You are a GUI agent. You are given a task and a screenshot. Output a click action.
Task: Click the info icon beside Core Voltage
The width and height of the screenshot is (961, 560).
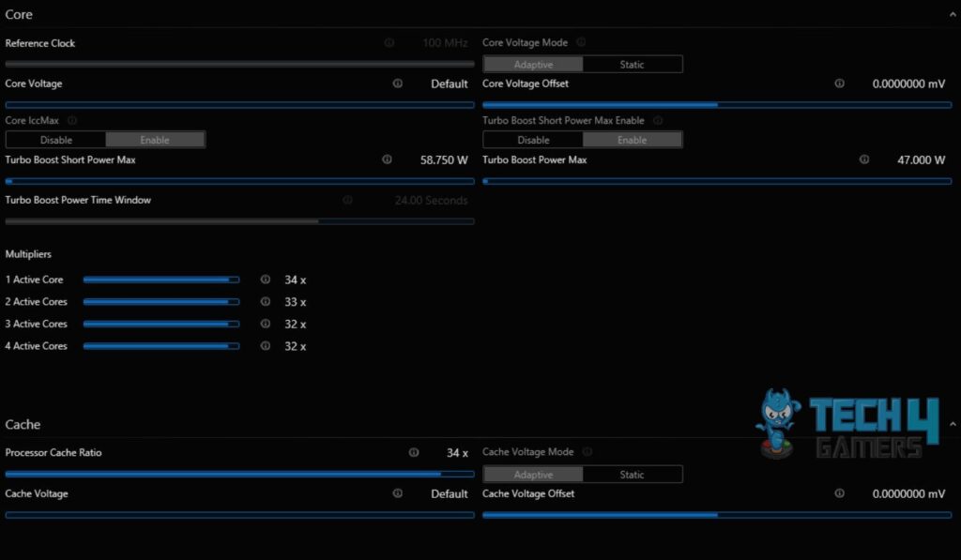tap(398, 83)
